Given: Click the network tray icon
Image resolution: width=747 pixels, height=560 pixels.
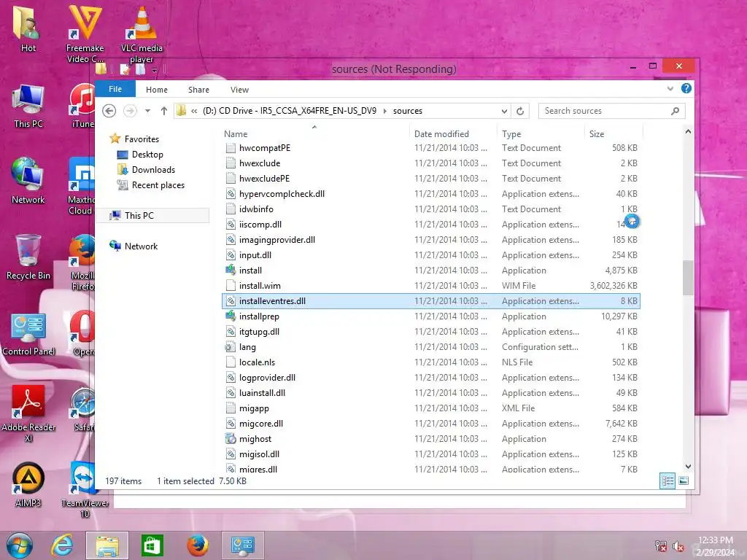Looking at the screenshot, I should click(x=661, y=546).
